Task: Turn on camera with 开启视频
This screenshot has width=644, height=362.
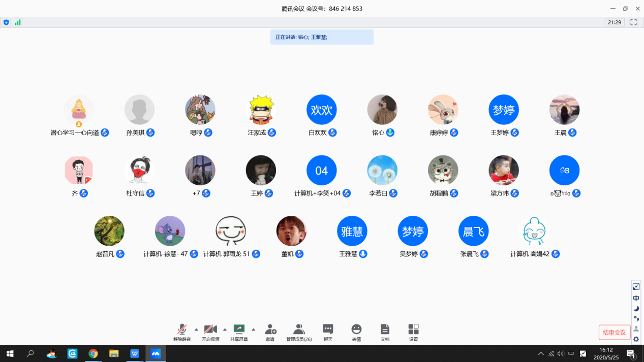Action: pyautogui.click(x=210, y=330)
